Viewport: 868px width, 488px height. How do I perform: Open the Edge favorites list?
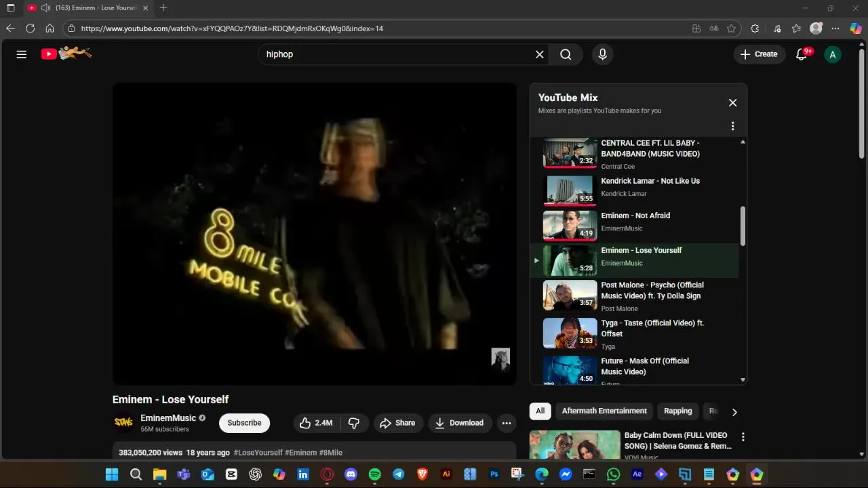tap(796, 28)
